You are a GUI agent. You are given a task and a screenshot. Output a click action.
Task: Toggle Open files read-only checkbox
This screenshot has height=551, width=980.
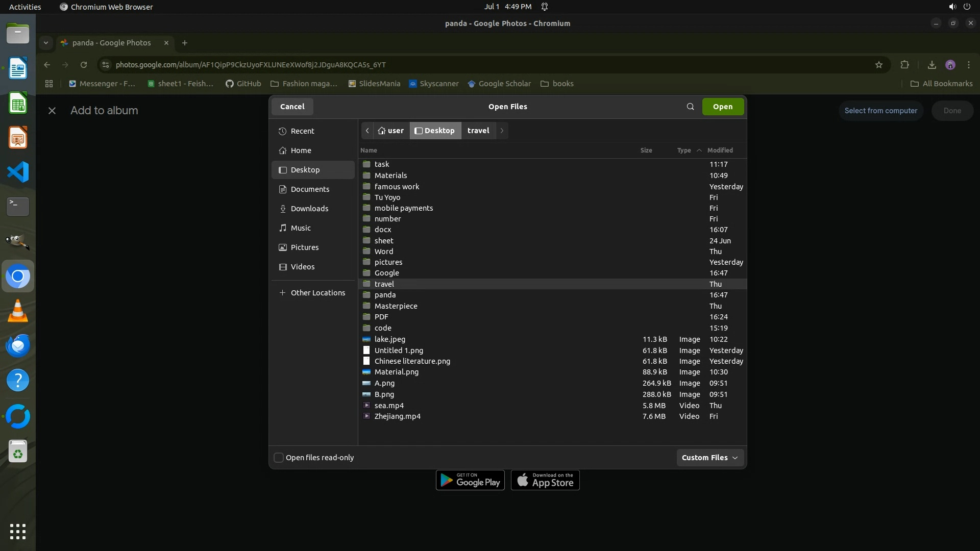click(279, 458)
